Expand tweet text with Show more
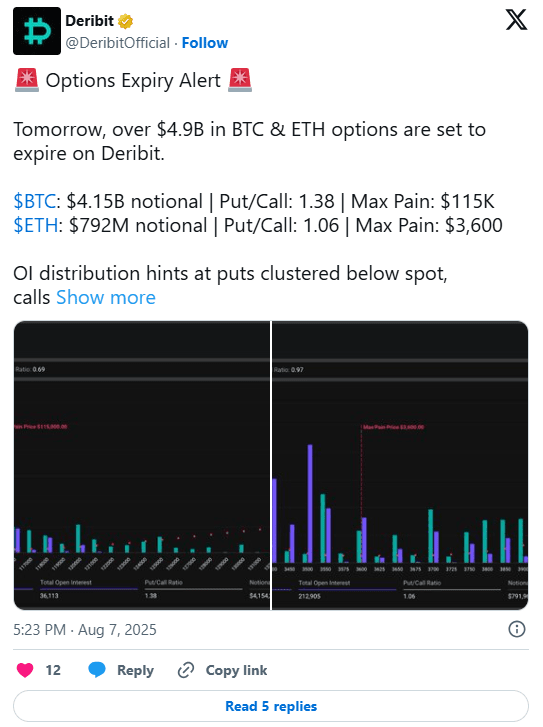543x727 pixels. click(x=106, y=297)
